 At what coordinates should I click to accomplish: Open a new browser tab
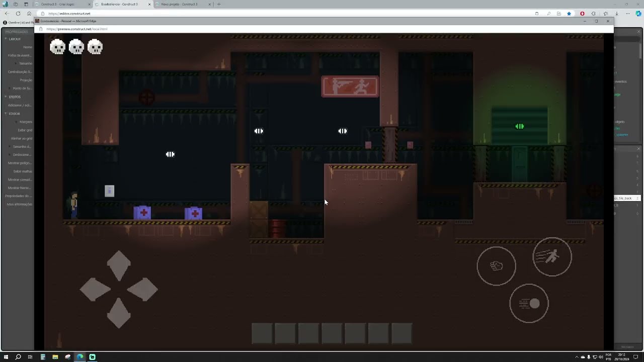tap(219, 4)
